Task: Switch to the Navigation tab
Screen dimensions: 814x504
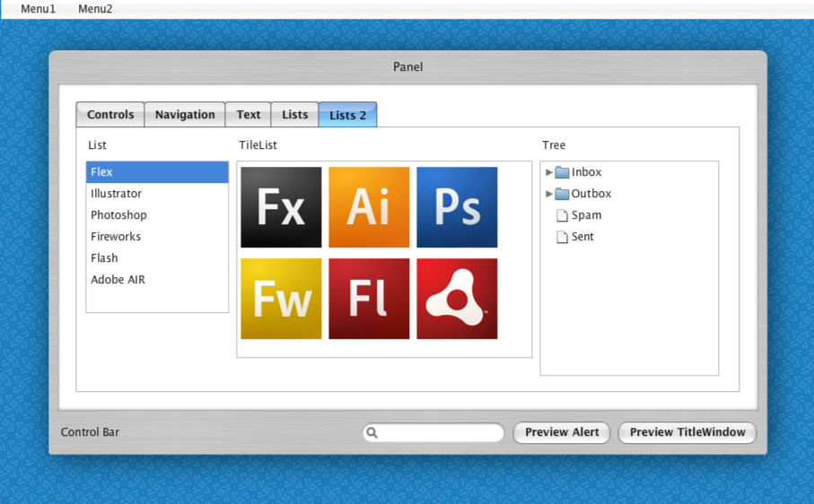Action: point(185,115)
